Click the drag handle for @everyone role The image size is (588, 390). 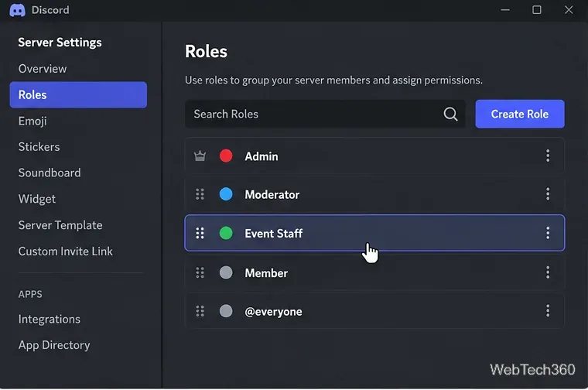pyautogui.click(x=200, y=311)
